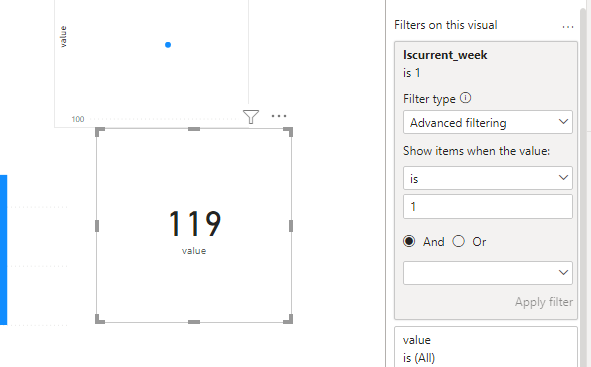Image resolution: width=591 pixels, height=367 pixels.
Task: Open the empty second condition dropdown
Action: [488, 273]
